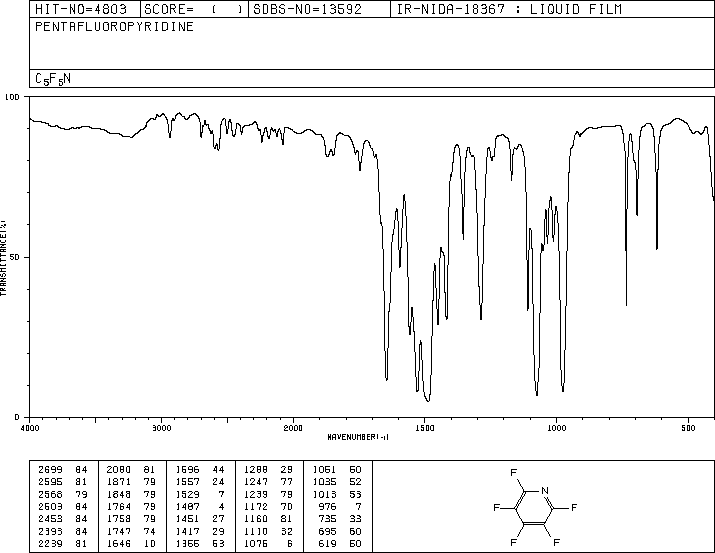
Task: Click the pentafluoropyridine structure drawing
Action: pyautogui.click(x=535, y=507)
